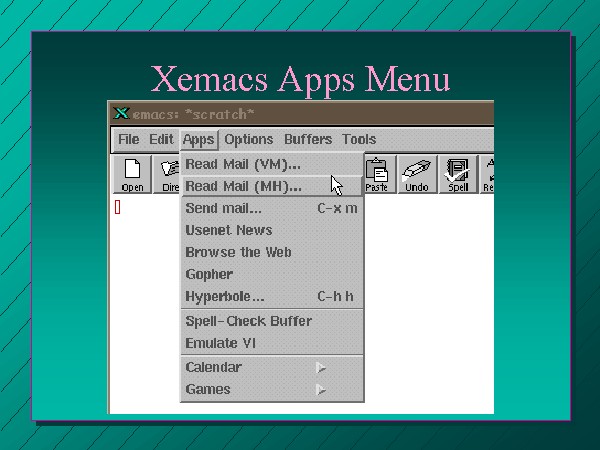Screen dimensions: 600x450
Task: Select Hyperbole... menu entry
Action: pos(272,297)
